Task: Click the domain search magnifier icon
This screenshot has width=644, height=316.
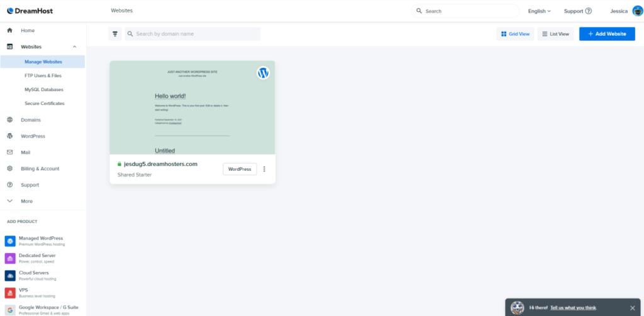Action: tap(130, 34)
